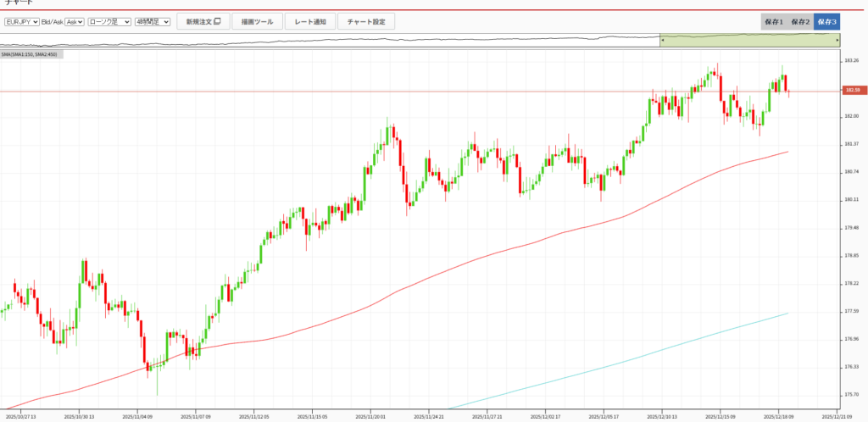Click the unselected white area of overview strip
Image resolution: width=868 pixels, height=422 pixels.
coord(339,40)
